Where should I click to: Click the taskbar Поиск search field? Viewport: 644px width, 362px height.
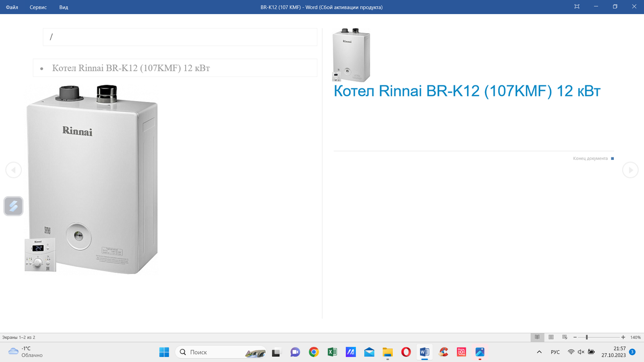(x=221, y=352)
